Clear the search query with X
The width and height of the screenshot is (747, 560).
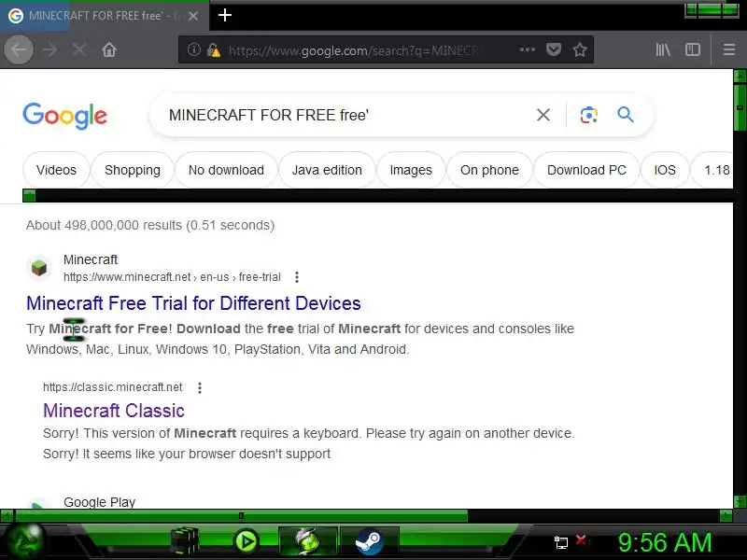(543, 115)
